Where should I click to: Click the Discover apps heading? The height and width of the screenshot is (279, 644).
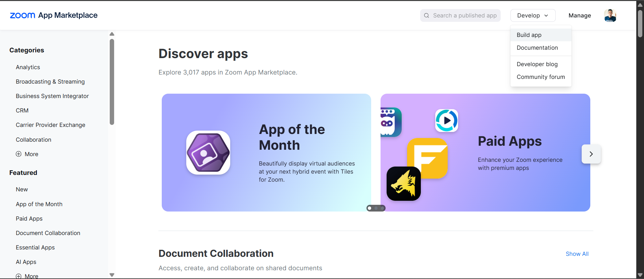click(203, 54)
